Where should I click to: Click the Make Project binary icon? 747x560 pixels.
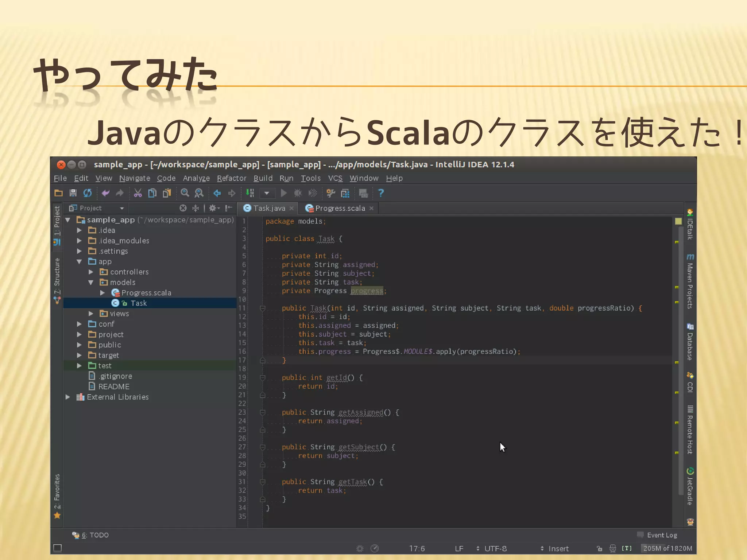pos(250,193)
